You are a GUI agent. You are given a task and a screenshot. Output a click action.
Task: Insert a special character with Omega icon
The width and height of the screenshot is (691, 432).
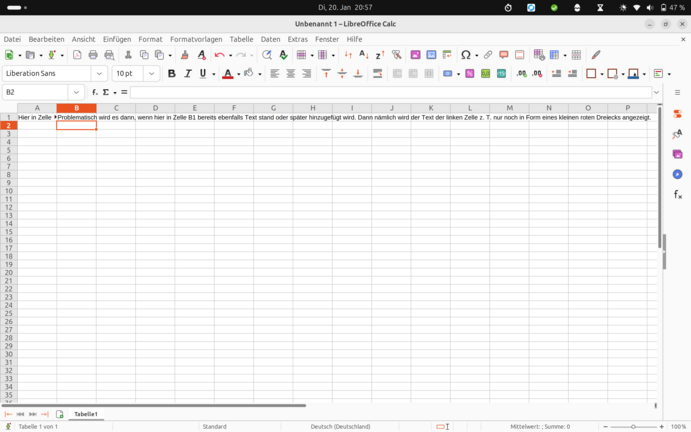click(465, 55)
